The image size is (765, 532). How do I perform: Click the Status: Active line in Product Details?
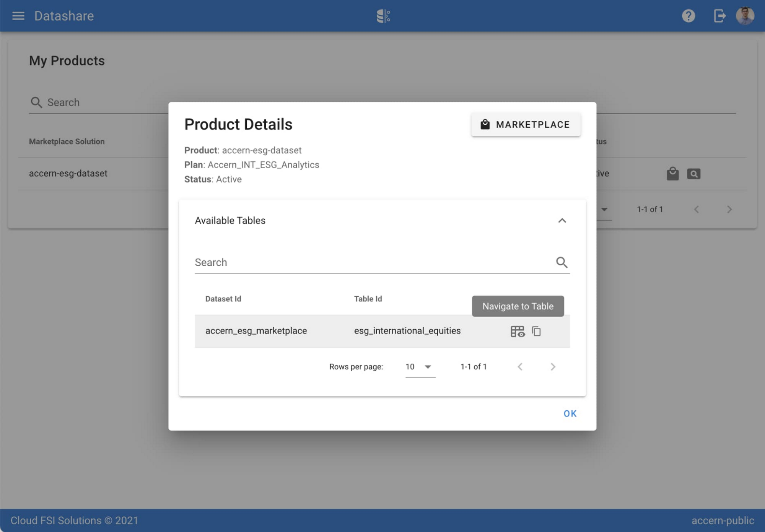pyautogui.click(x=213, y=179)
